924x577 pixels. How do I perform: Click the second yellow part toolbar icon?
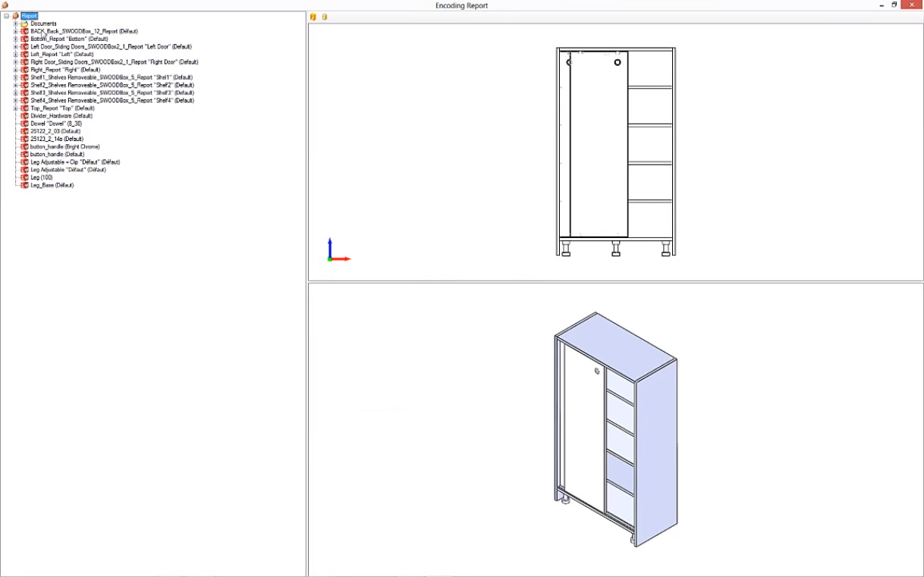coord(325,17)
